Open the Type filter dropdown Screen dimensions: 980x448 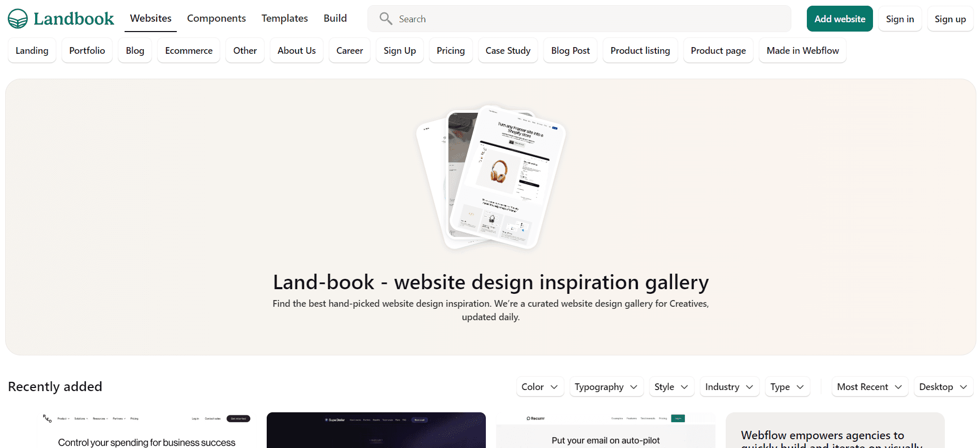click(x=787, y=387)
